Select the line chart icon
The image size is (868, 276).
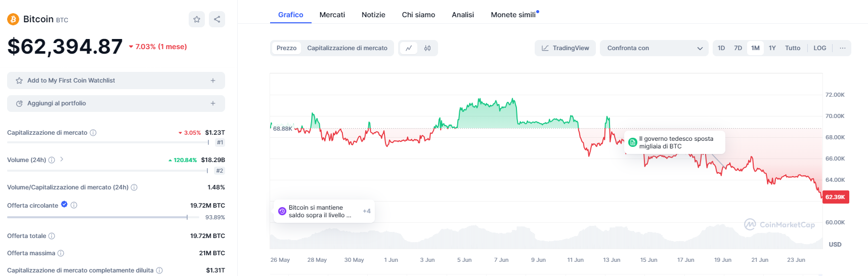[409, 48]
